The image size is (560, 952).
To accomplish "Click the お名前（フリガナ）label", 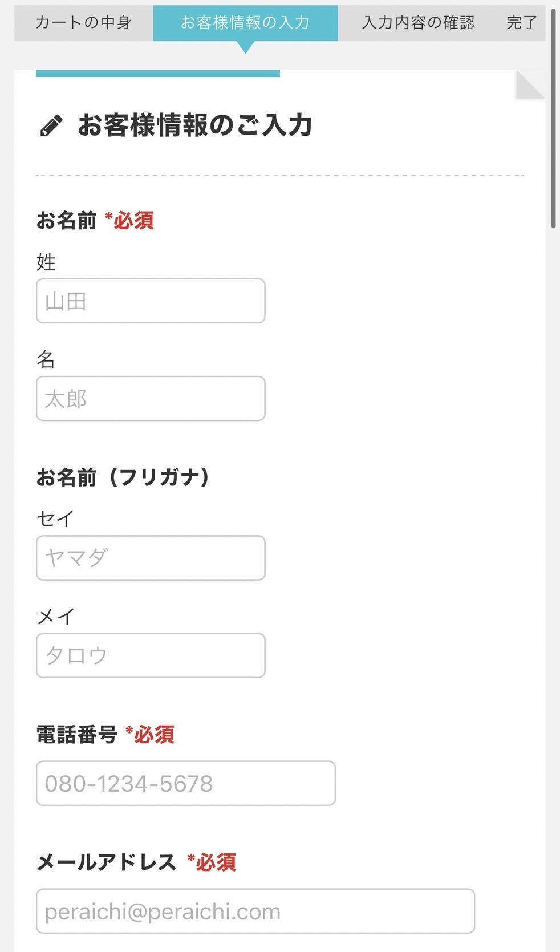I will click(x=123, y=477).
